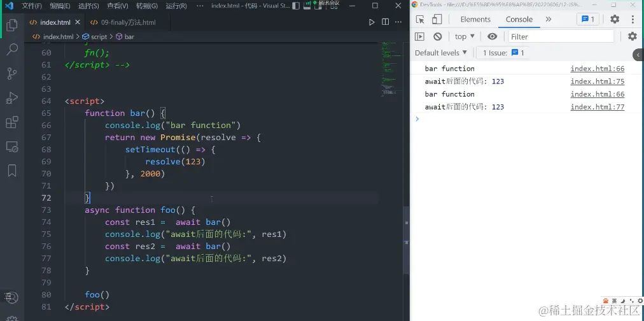This screenshot has height=321, width=644.
Task: Open the Default levels dropdown
Action: click(441, 53)
